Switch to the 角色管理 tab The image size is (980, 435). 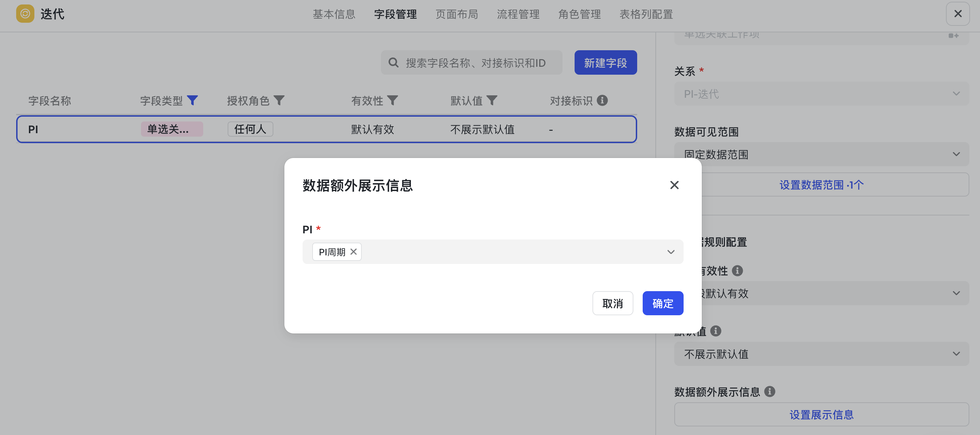point(579,14)
